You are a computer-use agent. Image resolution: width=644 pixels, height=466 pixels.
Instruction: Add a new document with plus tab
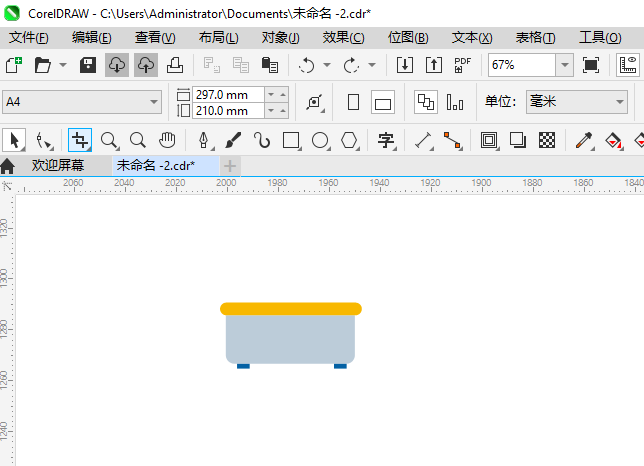pyautogui.click(x=230, y=166)
